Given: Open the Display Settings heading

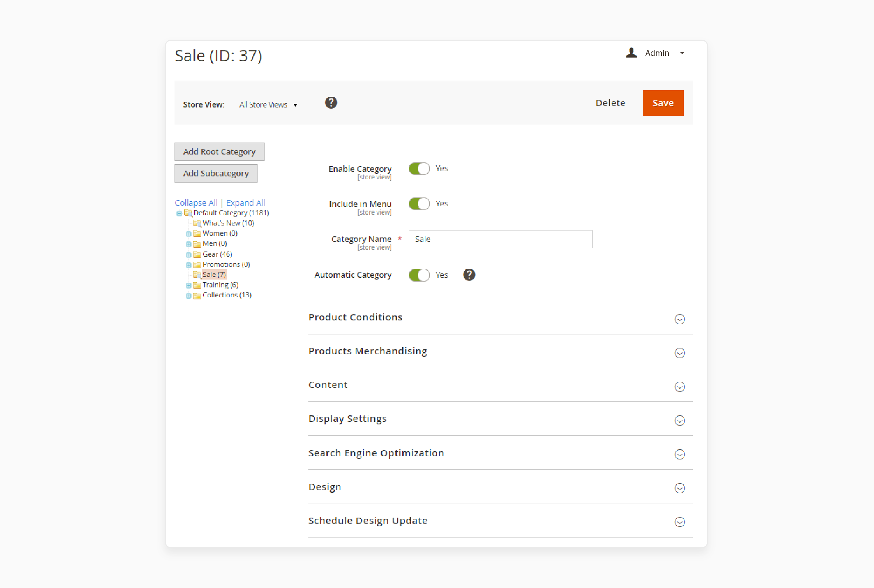Looking at the screenshot, I should tap(347, 419).
